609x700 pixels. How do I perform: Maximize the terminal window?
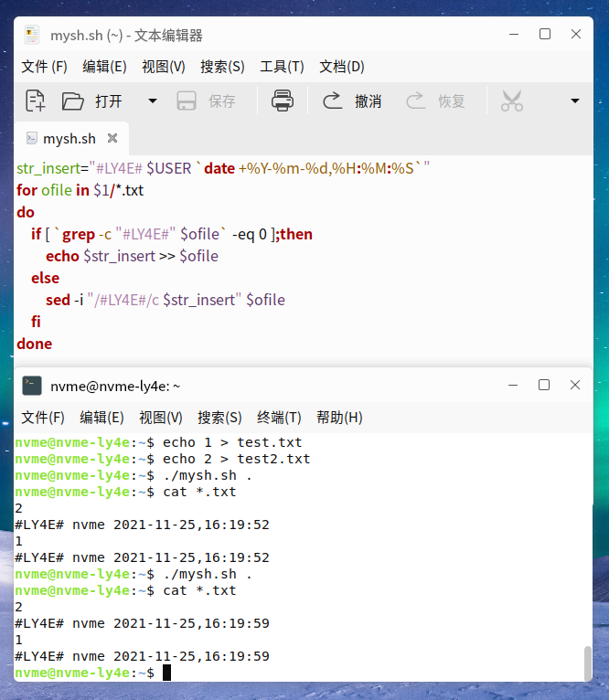coord(544,385)
